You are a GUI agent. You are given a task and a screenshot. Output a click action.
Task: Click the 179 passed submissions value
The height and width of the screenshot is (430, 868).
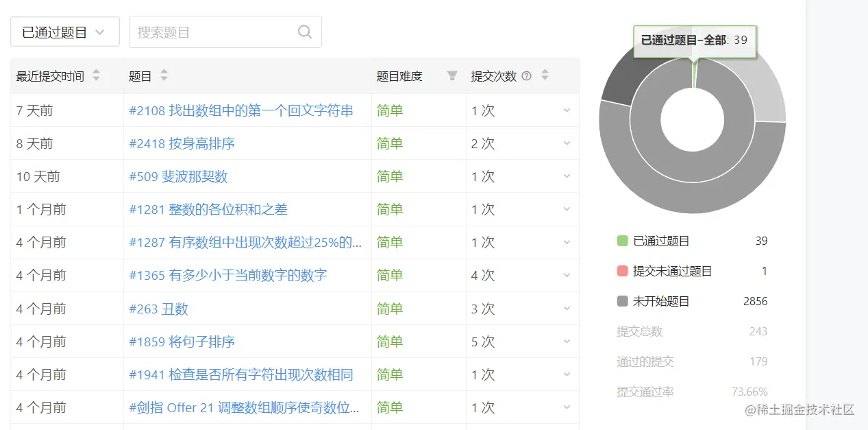(x=758, y=361)
